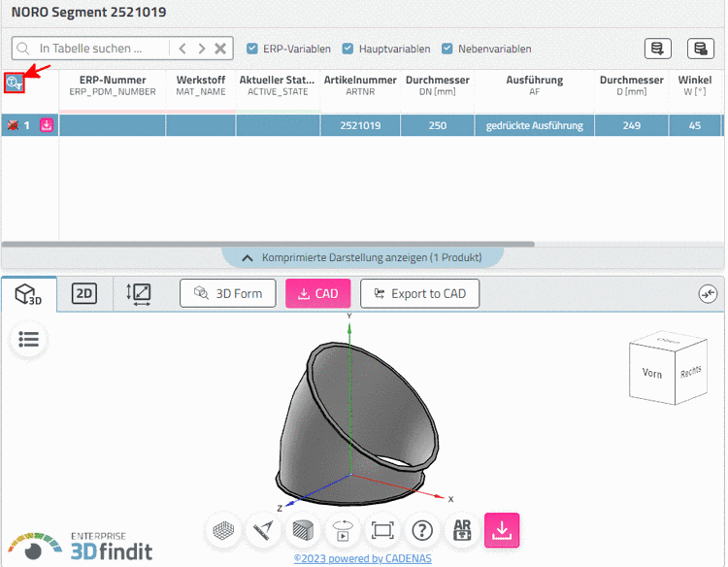Viewport: 728px width, 567px height.
Task: Toggle Nebenvariablen checkbox
Action: click(447, 49)
